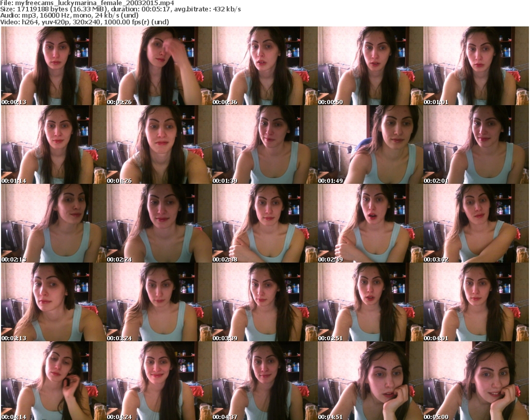Select the frame at 00:00:26
530x420 pixels.
click(x=159, y=66)
